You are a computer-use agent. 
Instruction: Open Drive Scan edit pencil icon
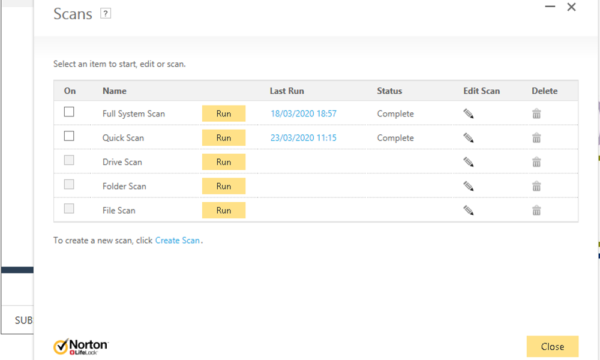click(468, 162)
